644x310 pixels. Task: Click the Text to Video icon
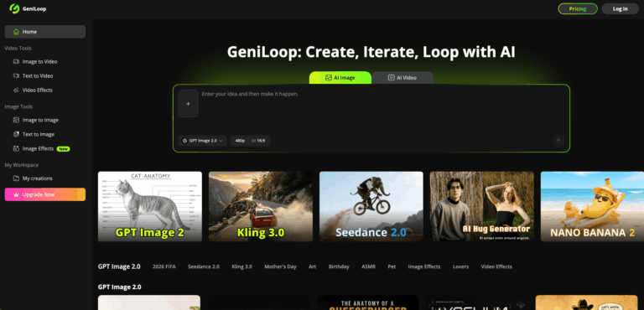(x=16, y=76)
